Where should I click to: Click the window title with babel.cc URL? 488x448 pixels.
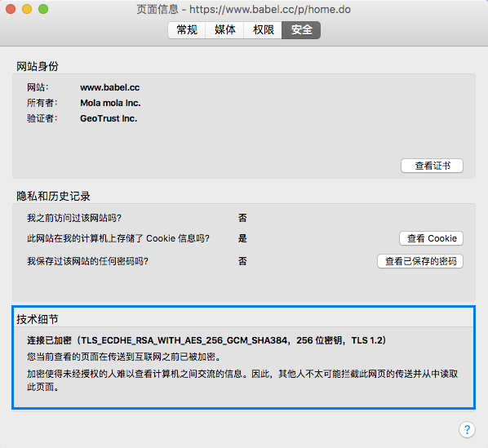(x=244, y=9)
